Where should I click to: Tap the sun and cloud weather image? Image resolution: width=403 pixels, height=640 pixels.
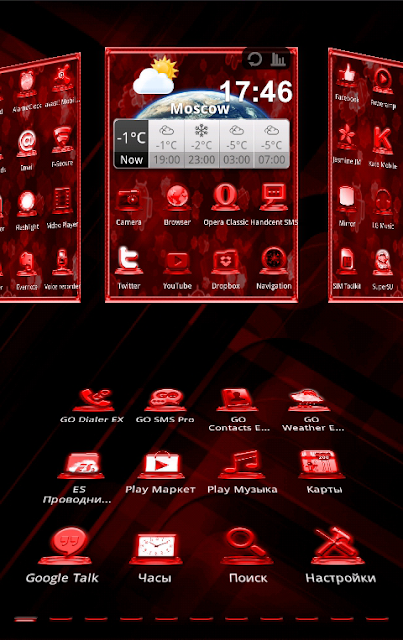point(155,76)
